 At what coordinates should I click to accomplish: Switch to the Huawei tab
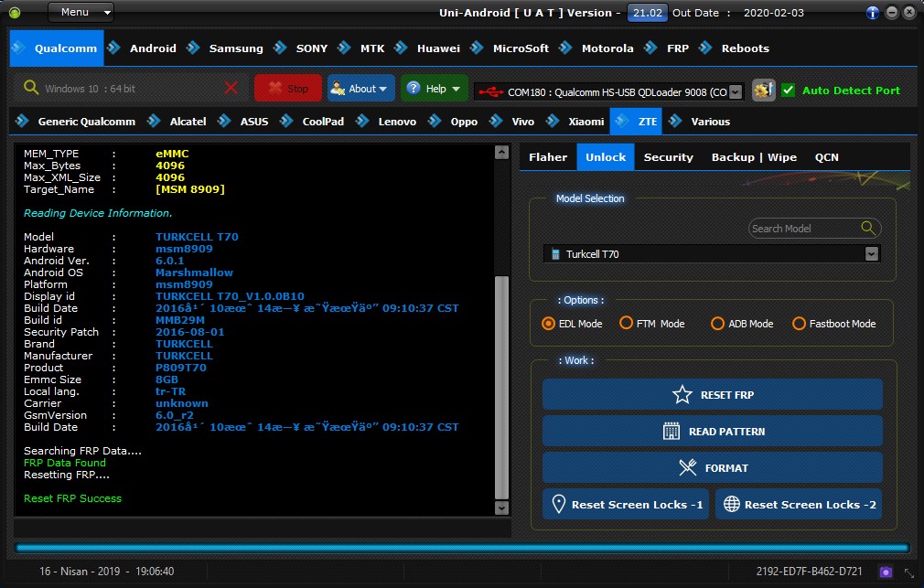438,48
